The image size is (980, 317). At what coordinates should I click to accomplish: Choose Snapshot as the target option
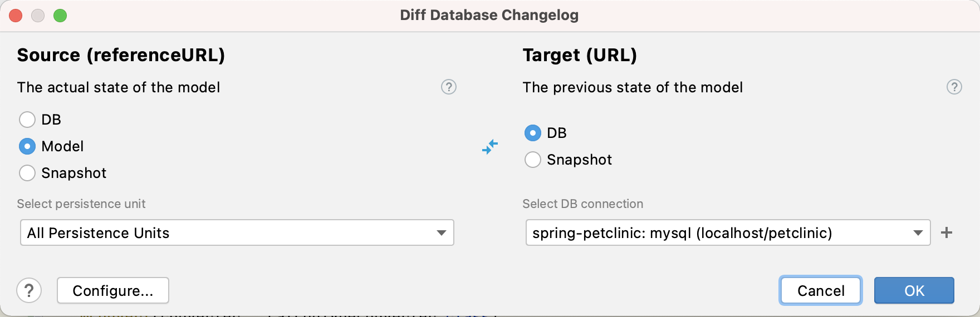point(533,160)
